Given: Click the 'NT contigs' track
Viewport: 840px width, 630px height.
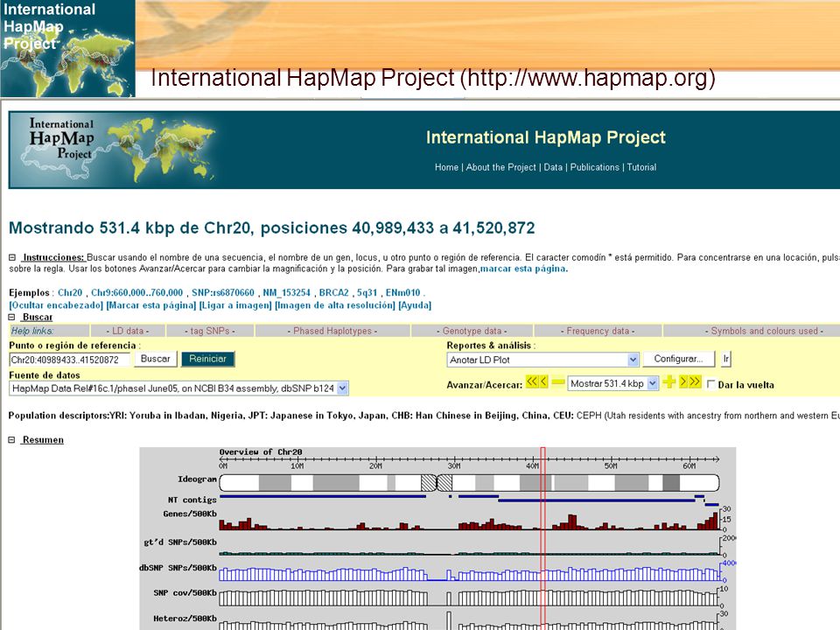Looking at the screenshot, I should [469, 500].
